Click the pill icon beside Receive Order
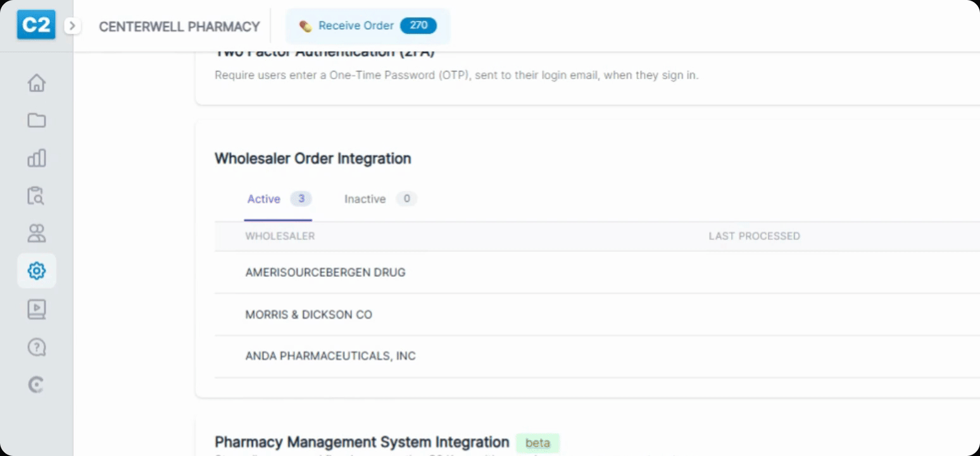 coord(305,26)
